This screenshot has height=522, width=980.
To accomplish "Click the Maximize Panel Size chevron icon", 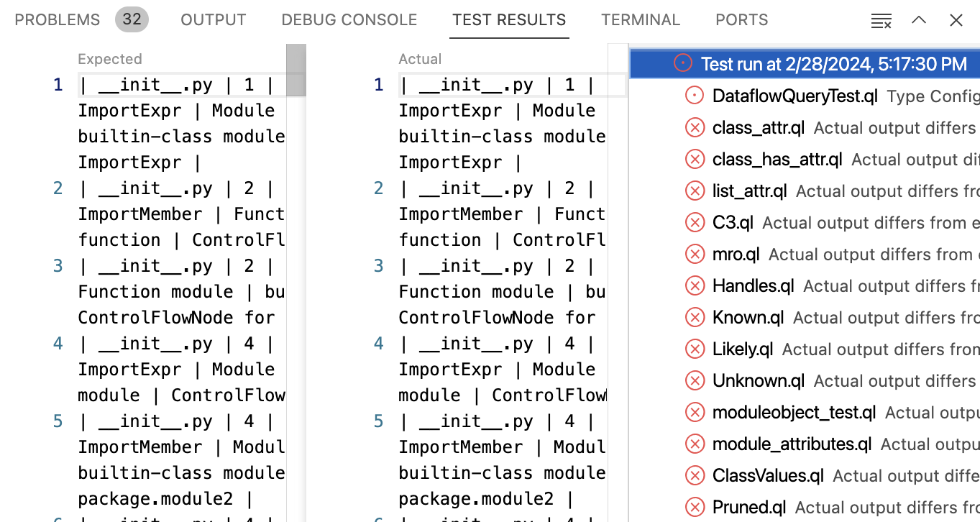I will (918, 20).
